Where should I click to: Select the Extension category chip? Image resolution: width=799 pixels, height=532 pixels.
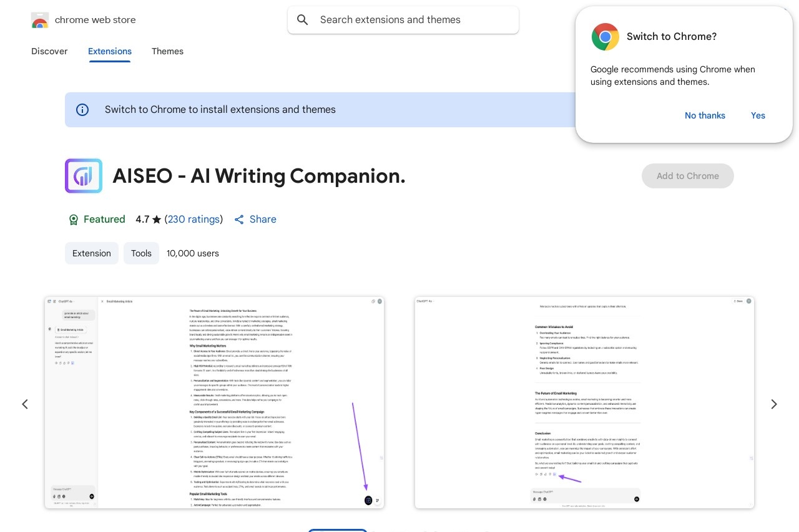click(x=92, y=253)
